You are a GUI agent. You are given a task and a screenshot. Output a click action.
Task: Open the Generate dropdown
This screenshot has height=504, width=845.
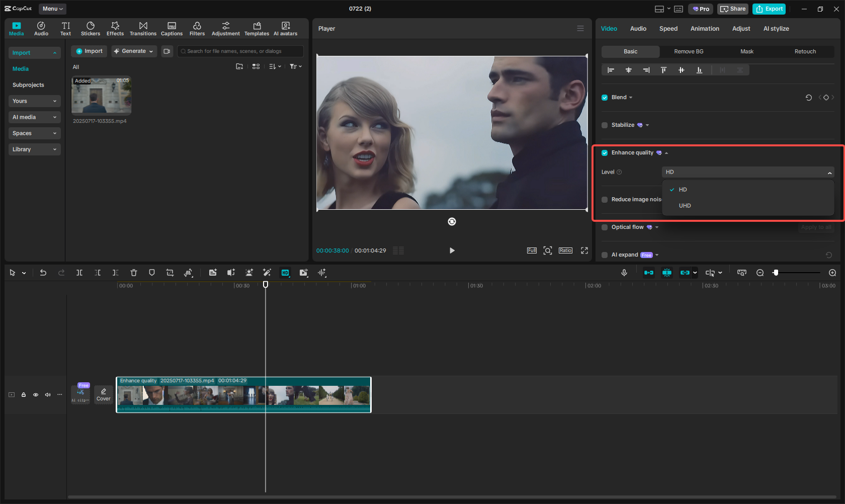coord(134,51)
